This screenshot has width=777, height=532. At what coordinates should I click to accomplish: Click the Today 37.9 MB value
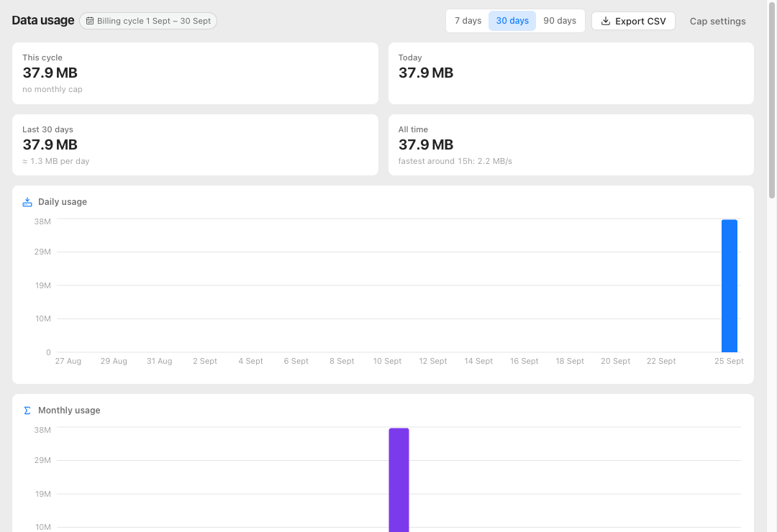426,73
